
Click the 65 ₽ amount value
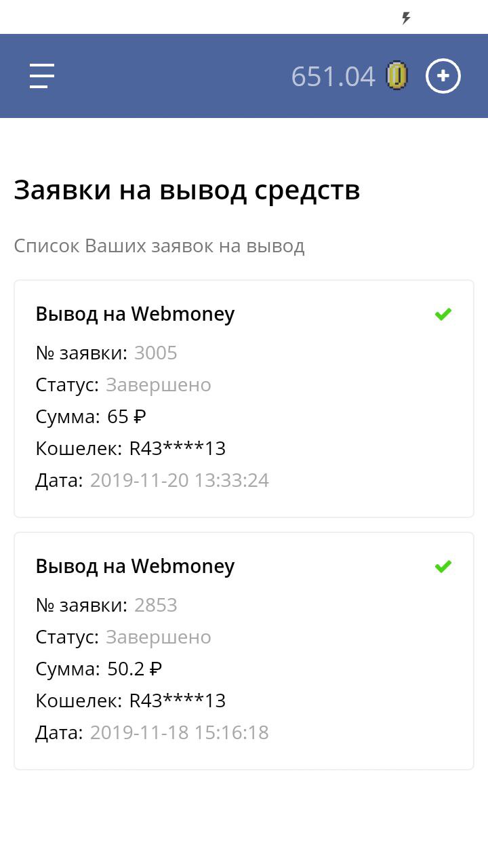point(127,416)
